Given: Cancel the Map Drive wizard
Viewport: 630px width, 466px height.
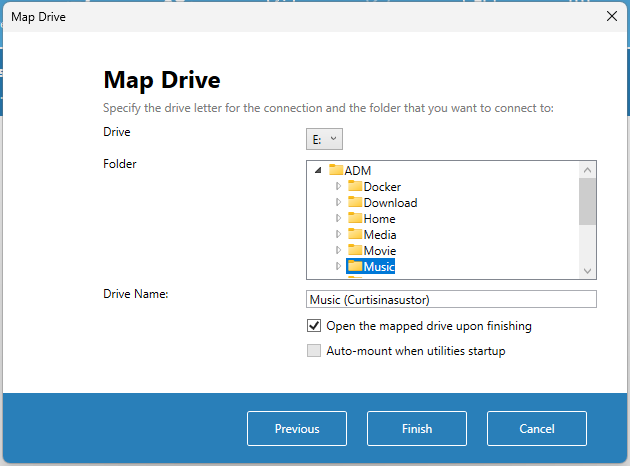Looking at the screenshot, I should pyautogui.click(x=537, y=429).
